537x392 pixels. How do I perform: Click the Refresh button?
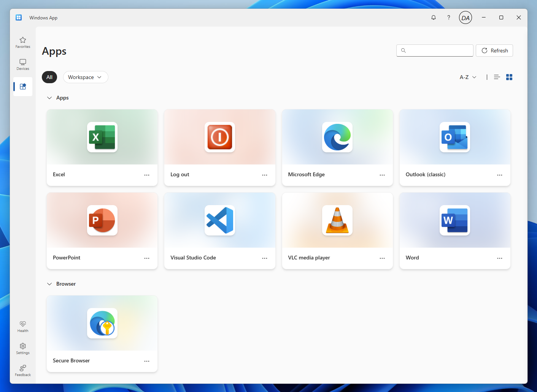click(494, 50)
